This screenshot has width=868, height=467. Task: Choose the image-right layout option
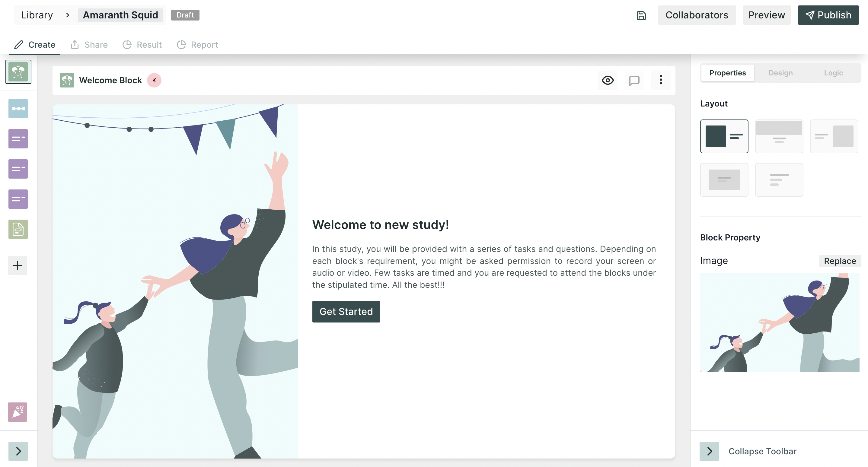pos(834,136)
